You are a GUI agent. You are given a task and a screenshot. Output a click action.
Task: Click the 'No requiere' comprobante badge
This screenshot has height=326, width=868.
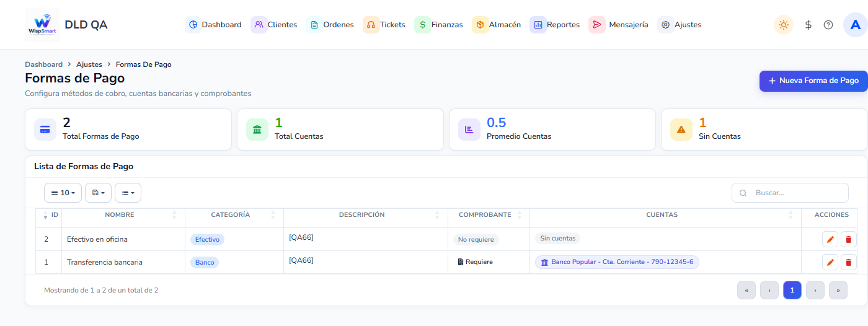pyautogui.click(x=476, y=239)
